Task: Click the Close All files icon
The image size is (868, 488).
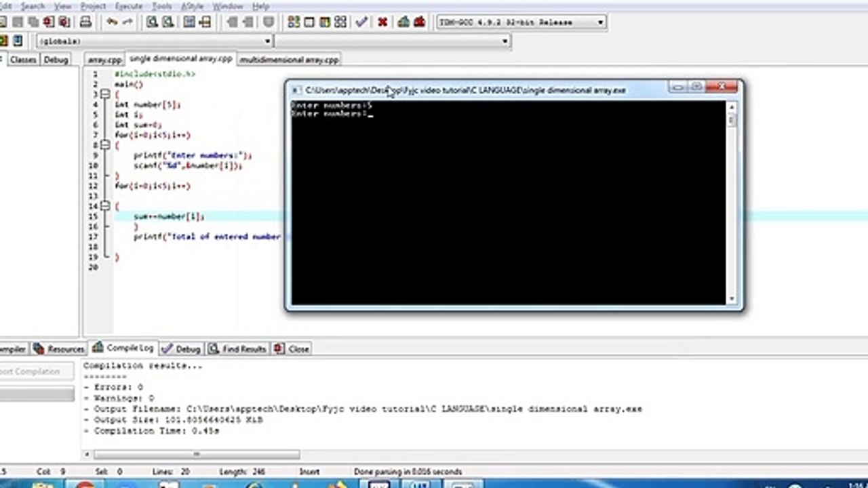Action: (64, 22)
